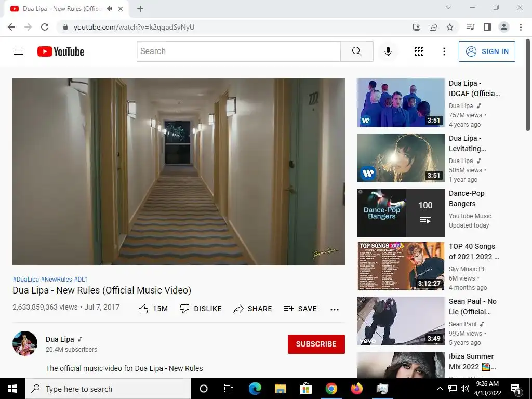The image size is (532, 399).
Task: Click the SIGN IN button
Action: [487, 51]
